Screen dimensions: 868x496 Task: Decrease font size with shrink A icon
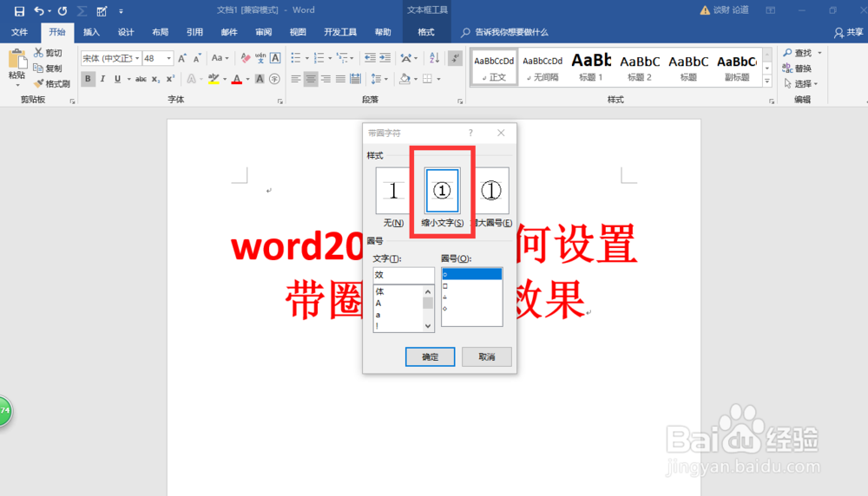197,58
